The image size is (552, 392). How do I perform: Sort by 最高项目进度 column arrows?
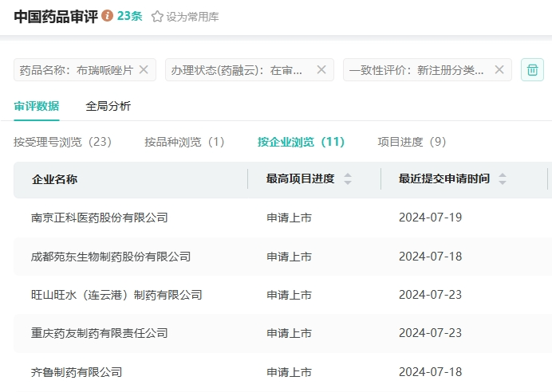348,179
